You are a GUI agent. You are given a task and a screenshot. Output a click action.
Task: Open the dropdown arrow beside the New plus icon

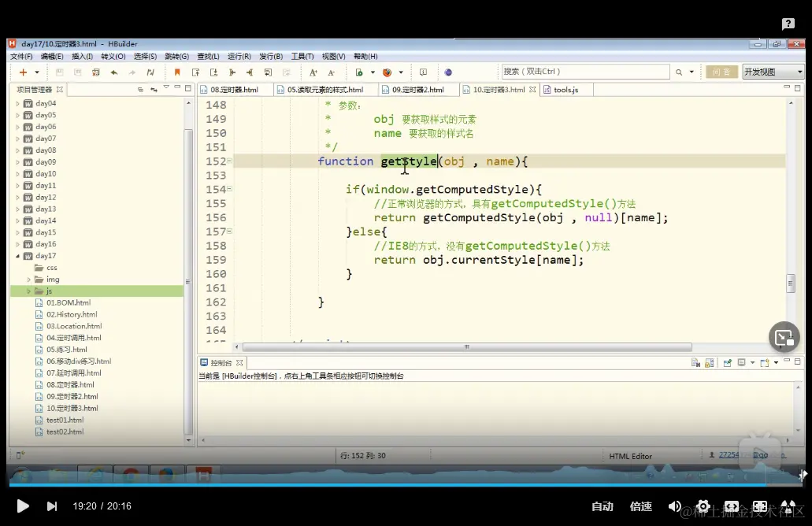coord(37,72)
